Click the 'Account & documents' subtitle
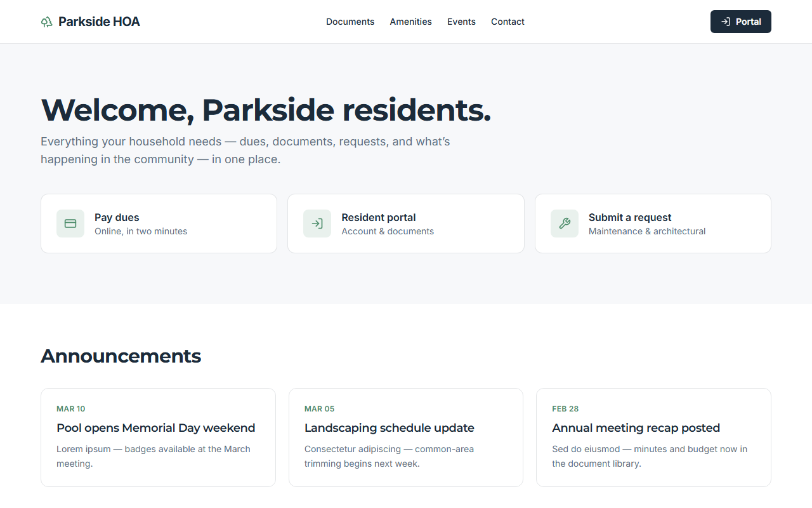 388,231
